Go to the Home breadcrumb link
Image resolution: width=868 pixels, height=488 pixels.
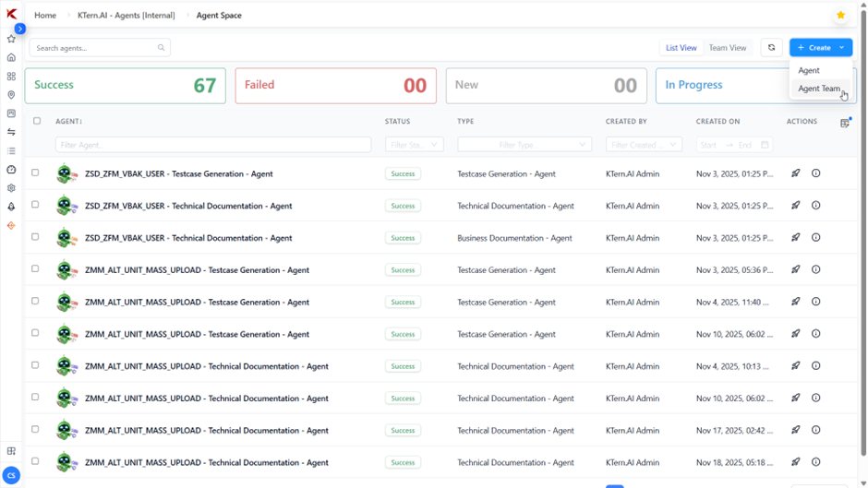click(45, 16)
